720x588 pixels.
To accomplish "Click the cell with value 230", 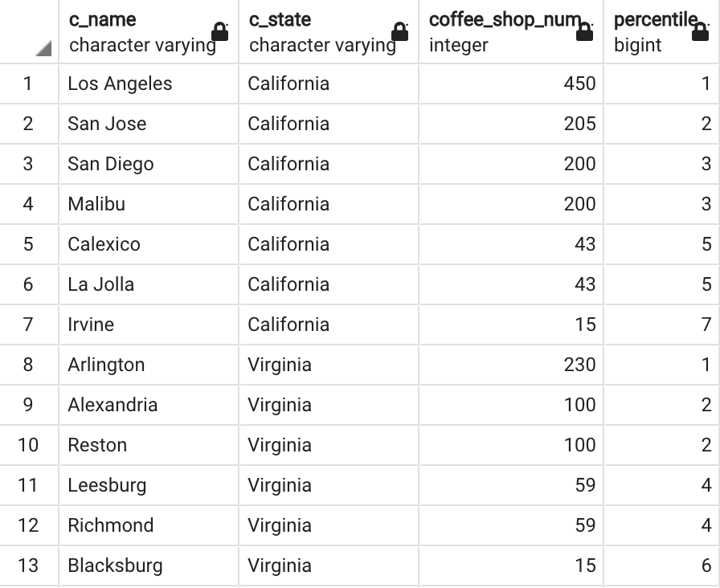I will pos(511,365).
